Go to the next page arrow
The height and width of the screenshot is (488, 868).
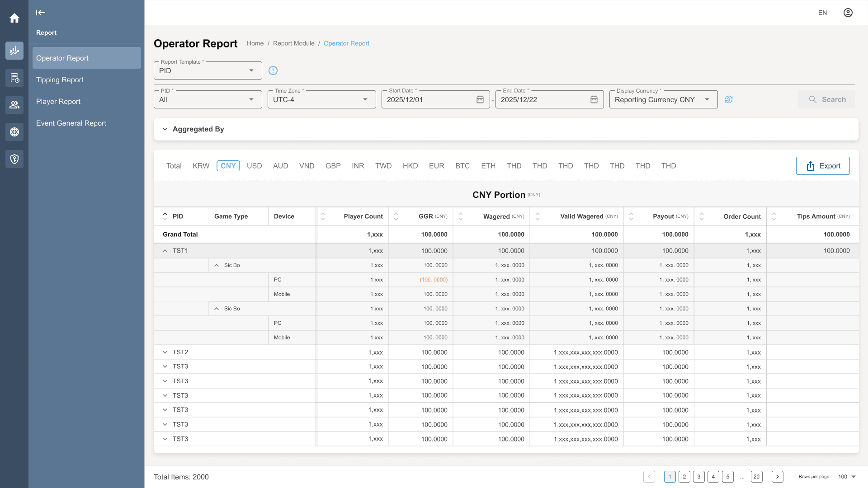click(x=778, y=477)
